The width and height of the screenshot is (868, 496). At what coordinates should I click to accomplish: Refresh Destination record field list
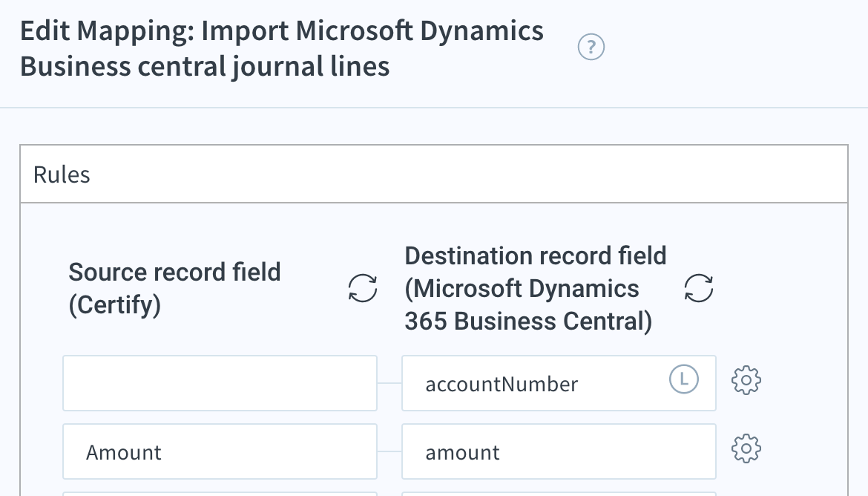click(x=699, y=288)
